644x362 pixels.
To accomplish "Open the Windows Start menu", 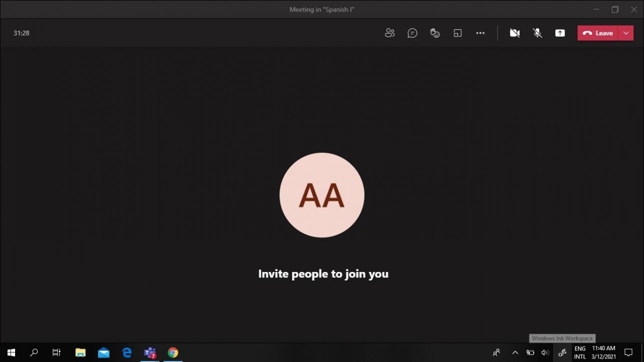I will 11,352.
